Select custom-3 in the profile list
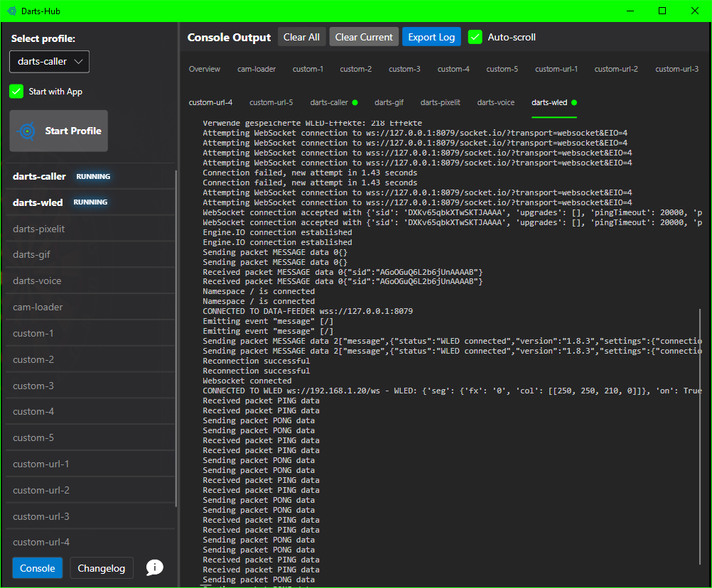 tap(90, 386)
